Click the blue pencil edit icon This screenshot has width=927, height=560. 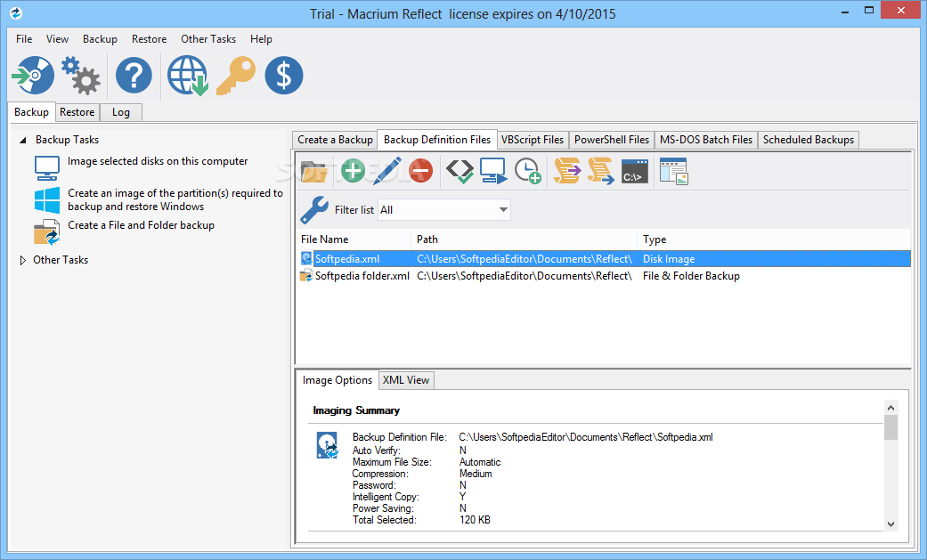(x=387, y=171)
